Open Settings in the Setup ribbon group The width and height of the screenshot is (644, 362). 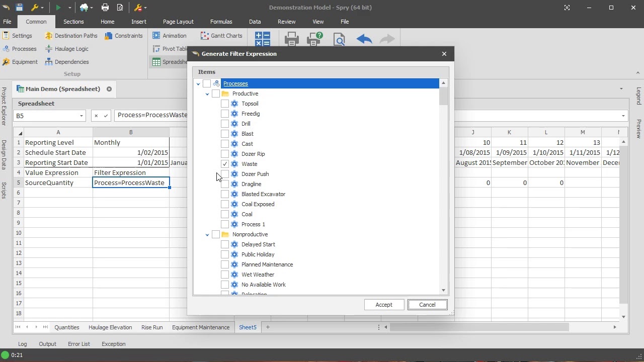click(17, 36)
